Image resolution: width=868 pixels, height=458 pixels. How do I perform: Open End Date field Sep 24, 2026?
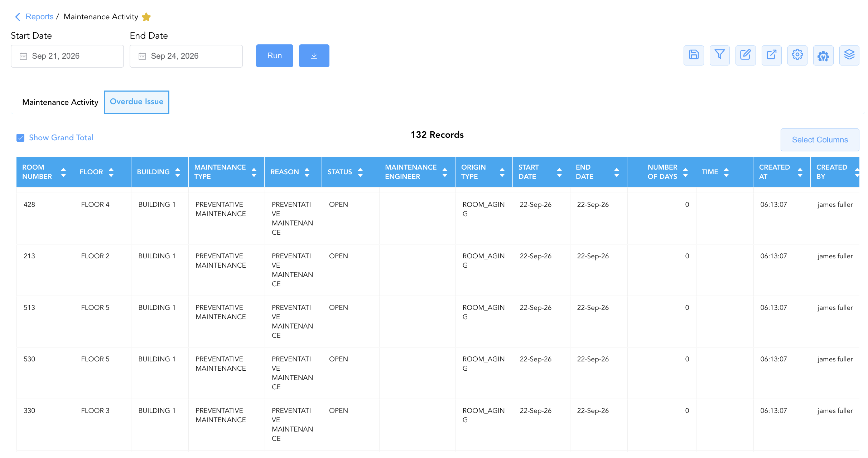pos(186,56)
